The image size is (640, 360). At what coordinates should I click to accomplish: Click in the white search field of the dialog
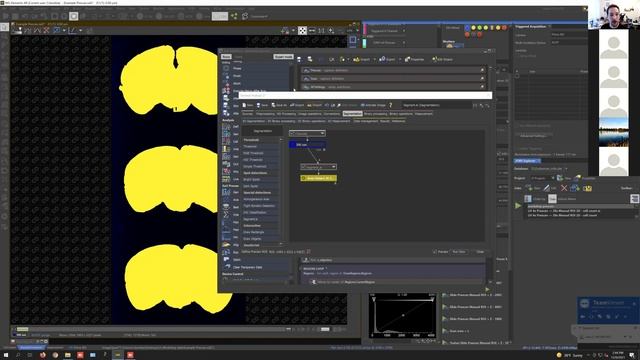point(365,95)
